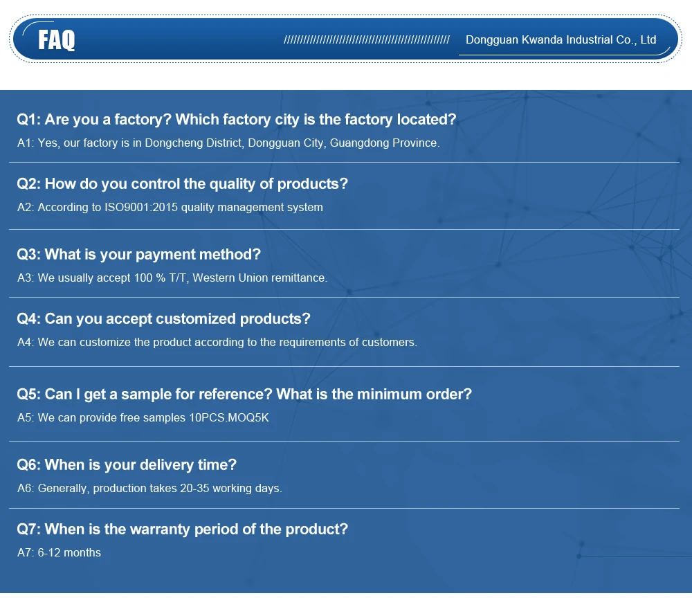Click A6 20-35 working days answer
Viewport: 692px width, 616px height.
point(149,489)
